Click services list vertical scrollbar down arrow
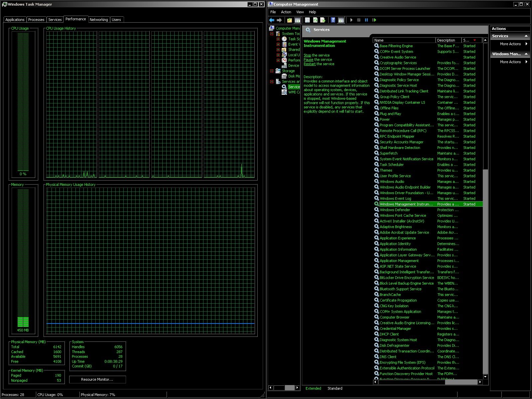Screen dimensions: 532x399 pos(485,377)
